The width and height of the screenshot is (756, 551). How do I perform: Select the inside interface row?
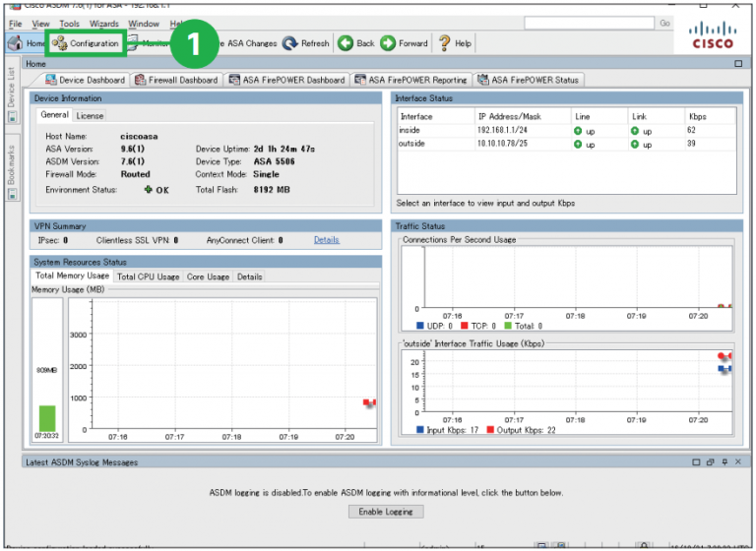click(567, 131)
